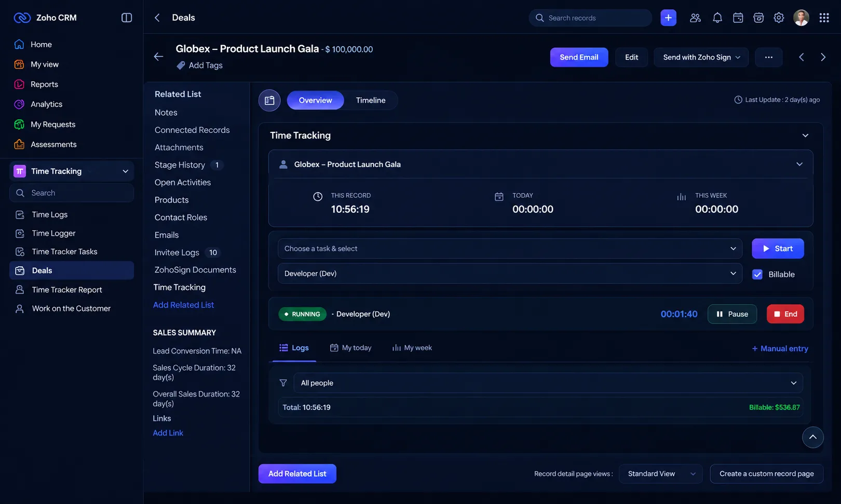Open Time Tracker Tasks in the sidebar
The height and width of the screenshot is (504, 841).
coord(64,252)
